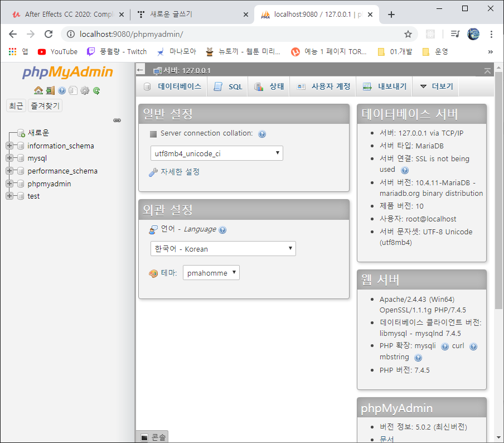
Task: Click the site information icon in address bar
Action: click(x=71, y=34)
